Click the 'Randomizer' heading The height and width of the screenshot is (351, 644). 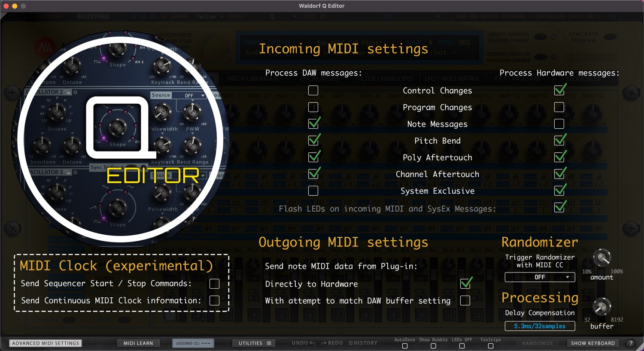(540, 242)
